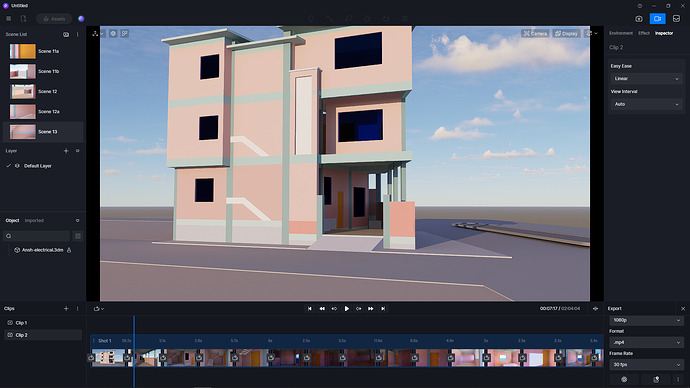Viewport: 690px width, 388px height.
Task: Jump to the timeline end
Action: [x=383, y=309]
